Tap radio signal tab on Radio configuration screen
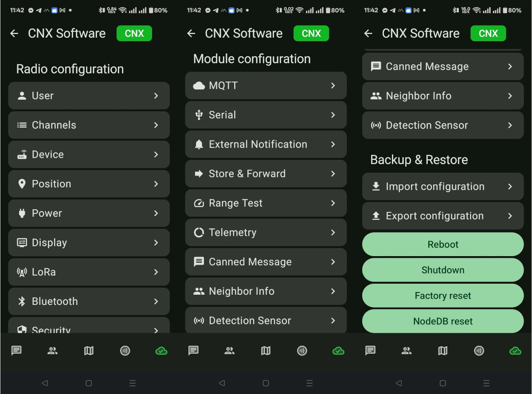Screen dimensions: 532x394 pyautogui.click(x=125, y=351)
